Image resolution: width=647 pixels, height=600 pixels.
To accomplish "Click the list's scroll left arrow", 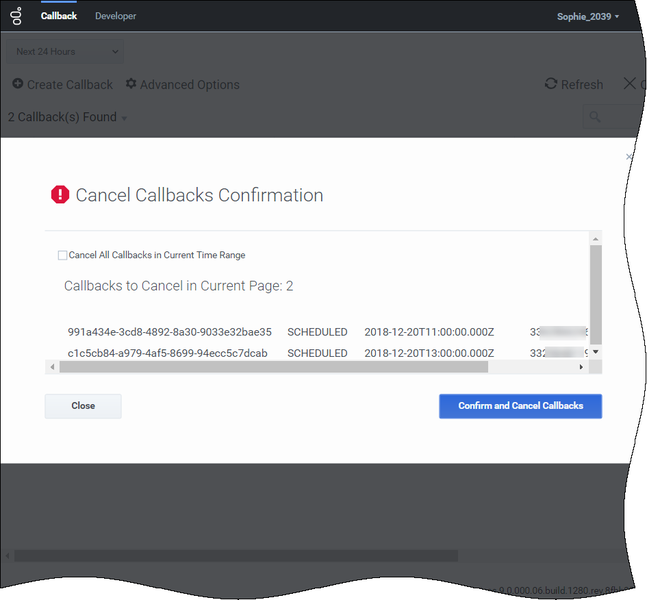I will point(52,367).
